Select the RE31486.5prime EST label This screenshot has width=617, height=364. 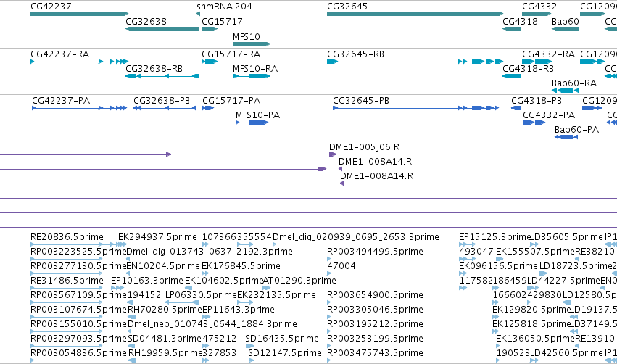coord(67,281)
